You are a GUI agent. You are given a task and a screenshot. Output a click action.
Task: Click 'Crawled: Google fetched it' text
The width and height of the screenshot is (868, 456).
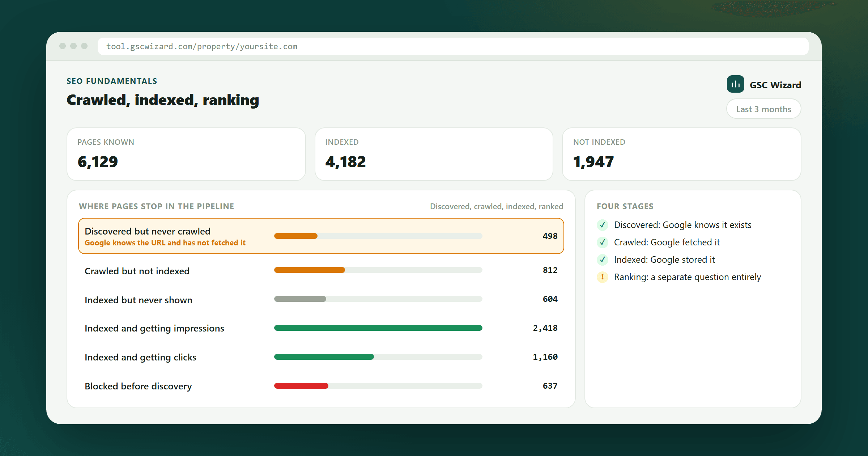click(x=667, y=242)
